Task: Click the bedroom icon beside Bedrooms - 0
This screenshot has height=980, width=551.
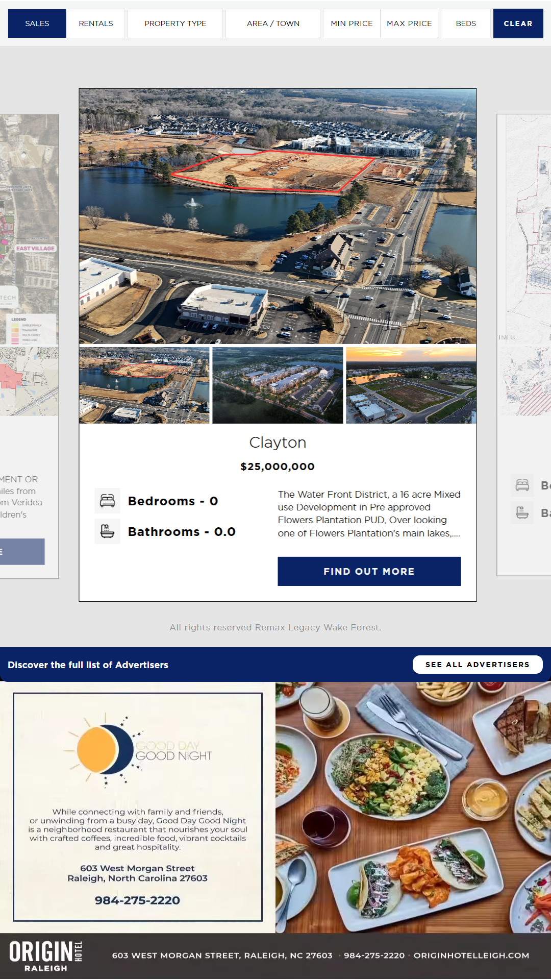Action: (107, 501)
